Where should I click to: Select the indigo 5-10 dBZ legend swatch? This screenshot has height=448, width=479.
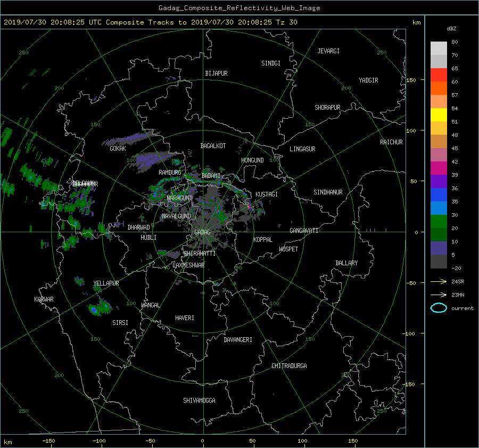(439, 248)
